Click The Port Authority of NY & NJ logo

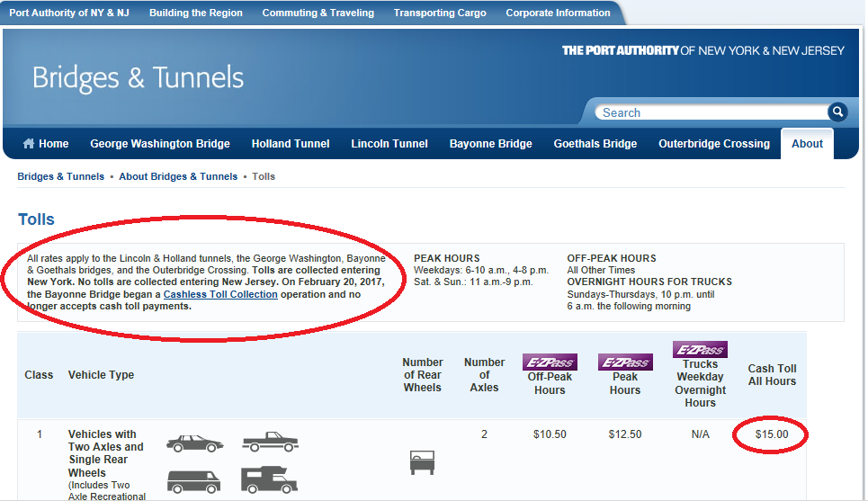coord(703,50)
